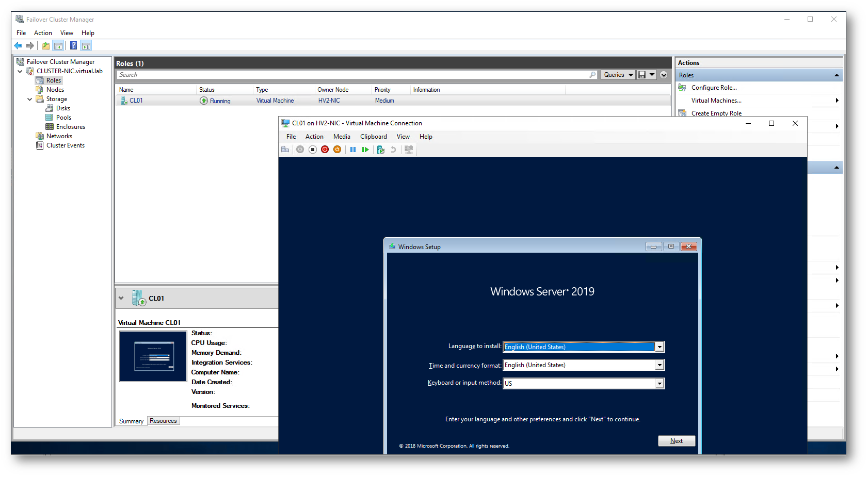Sort by Status column header

(x=225, y=90)
